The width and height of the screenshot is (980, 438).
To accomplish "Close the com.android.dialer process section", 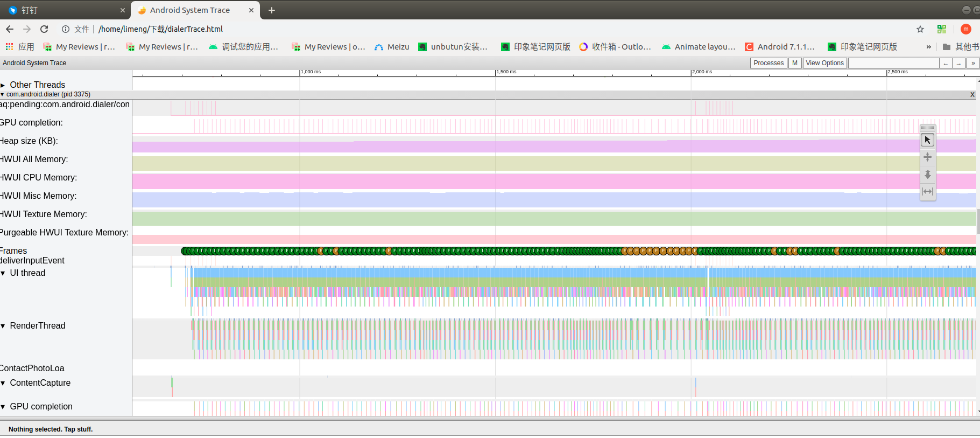I will pos(972,94).
